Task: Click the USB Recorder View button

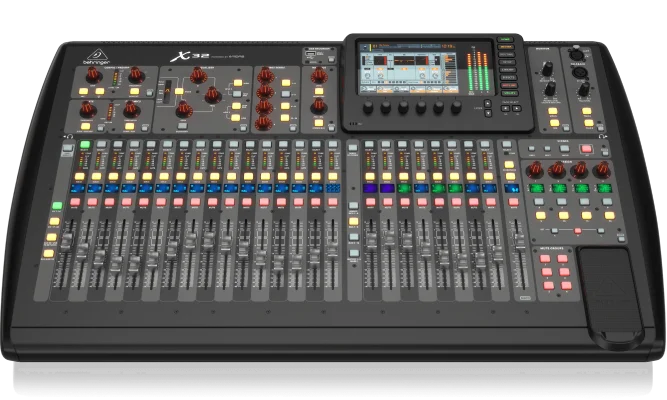Action: click(331, 59)
